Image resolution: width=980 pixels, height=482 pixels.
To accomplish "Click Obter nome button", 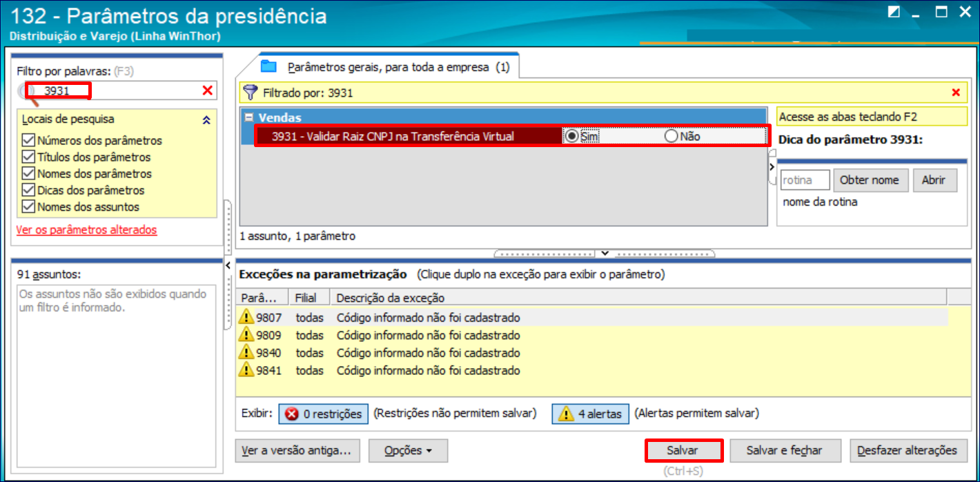I will (x=870, y=180).
